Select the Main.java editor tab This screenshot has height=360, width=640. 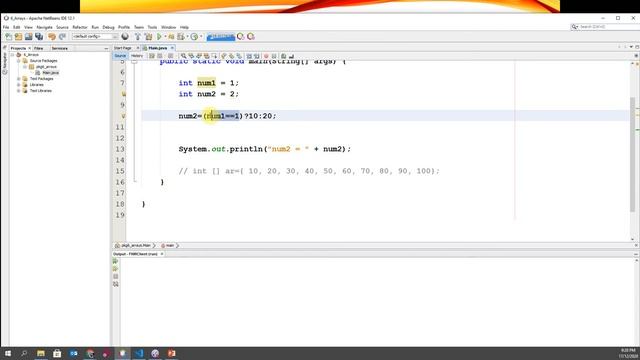[158, 48]
